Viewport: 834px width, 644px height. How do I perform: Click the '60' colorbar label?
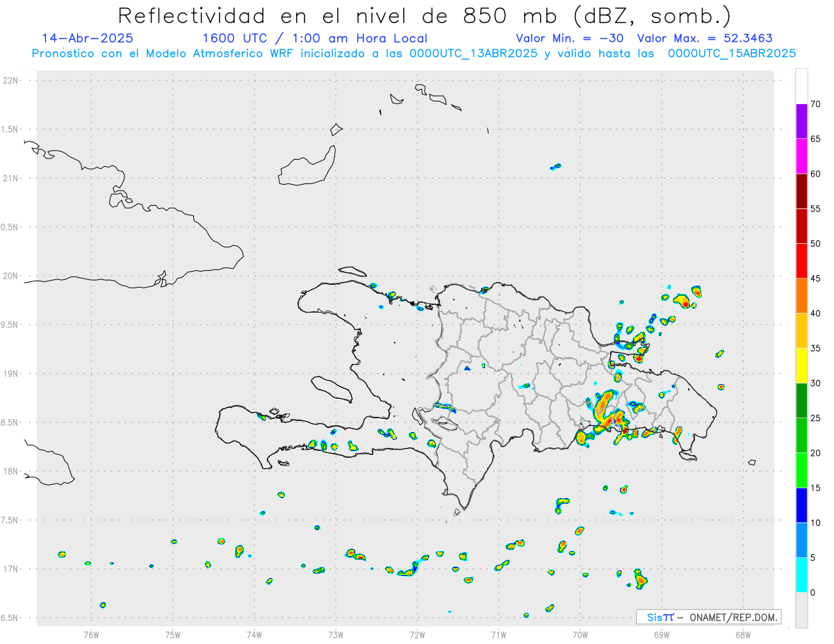click(x=816, y=174)
